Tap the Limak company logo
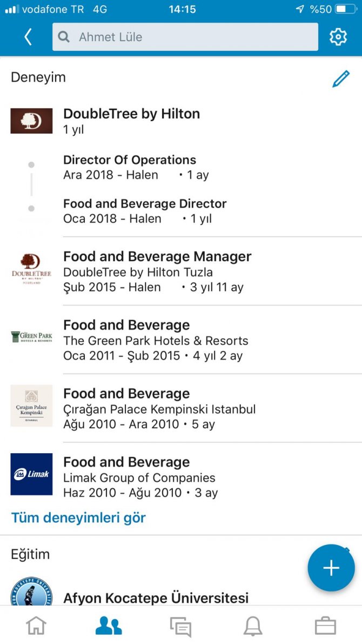The width and height of the screenshot is (362, 644). pos(31,474)
